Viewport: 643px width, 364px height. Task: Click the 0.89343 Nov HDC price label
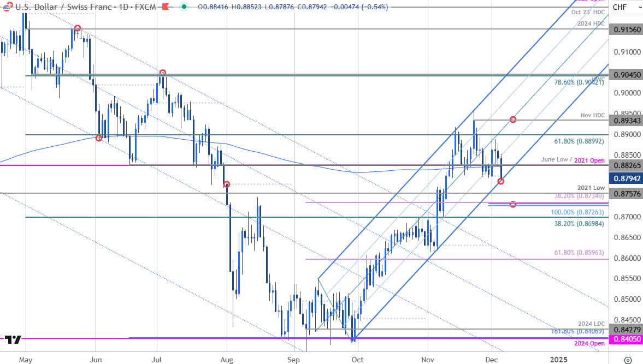[626, 120]
